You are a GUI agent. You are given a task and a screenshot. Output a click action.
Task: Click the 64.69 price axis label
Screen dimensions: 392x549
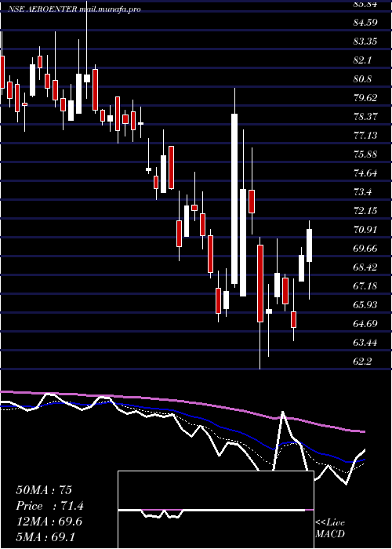point(365,324)
